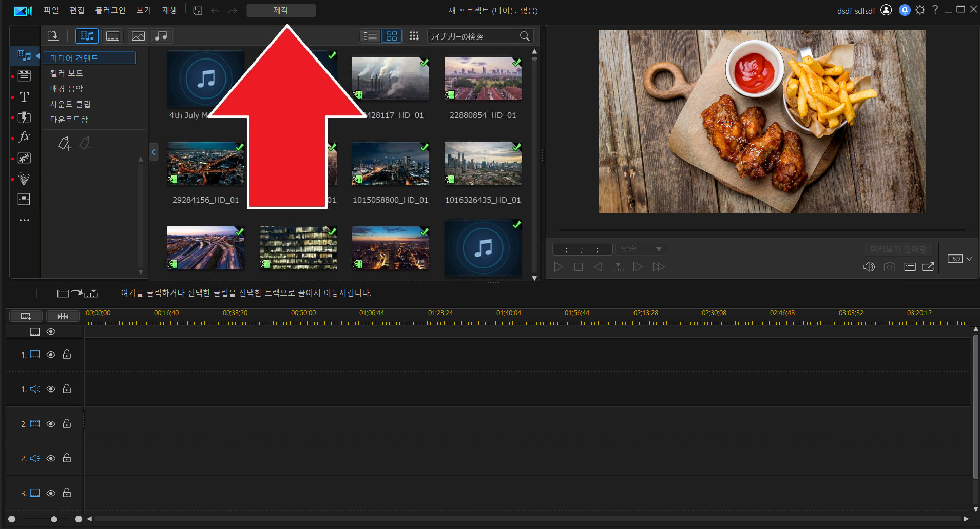Switch library to thumbnail grid view

coord(392,36)
